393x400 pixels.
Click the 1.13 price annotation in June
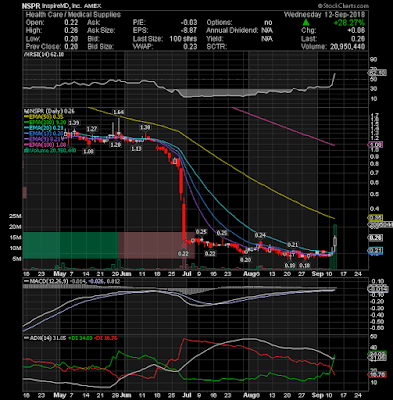pyautogui.click(x=136, y=149)
